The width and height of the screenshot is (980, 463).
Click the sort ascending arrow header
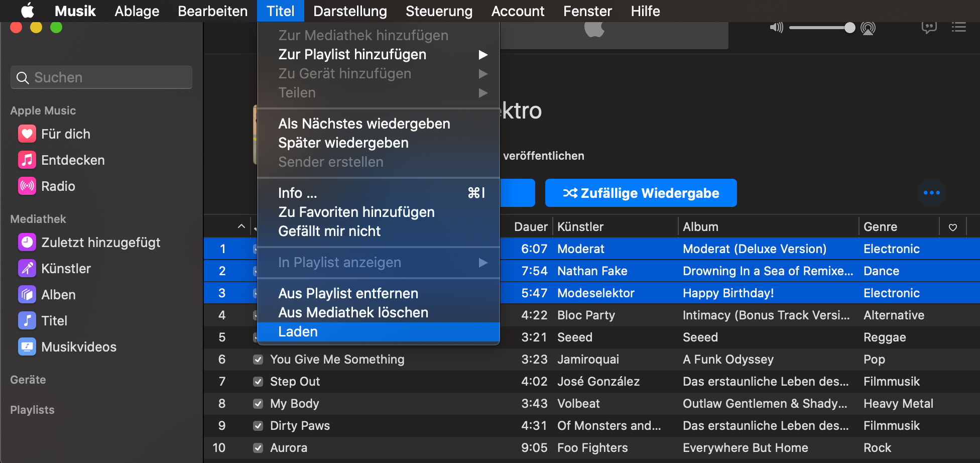(241, 226)
